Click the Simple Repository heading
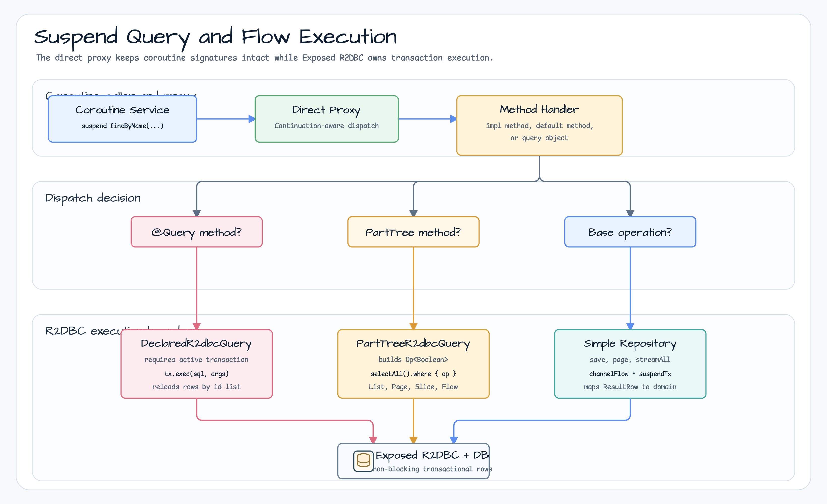This screenshot has width=827, height=504. point(630,344)
